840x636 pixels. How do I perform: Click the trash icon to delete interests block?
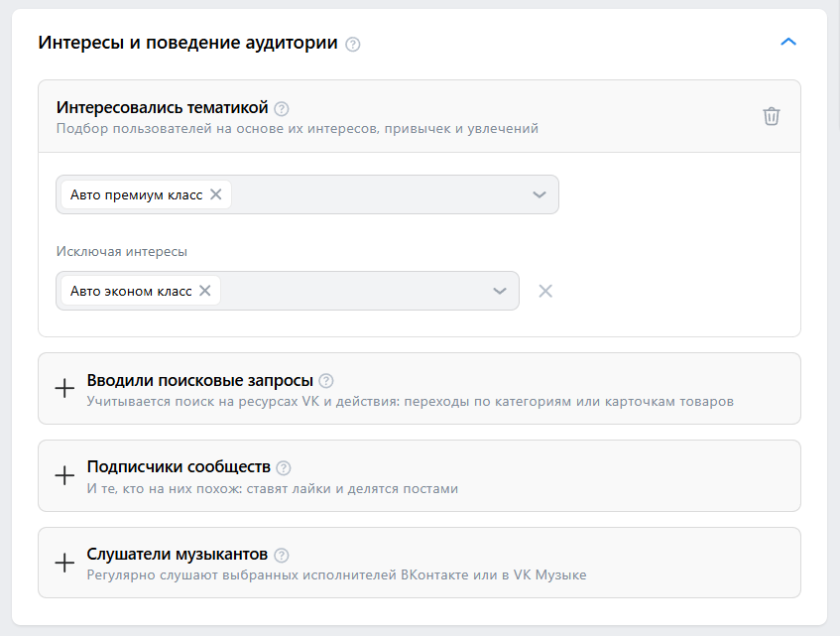[772, 116]
